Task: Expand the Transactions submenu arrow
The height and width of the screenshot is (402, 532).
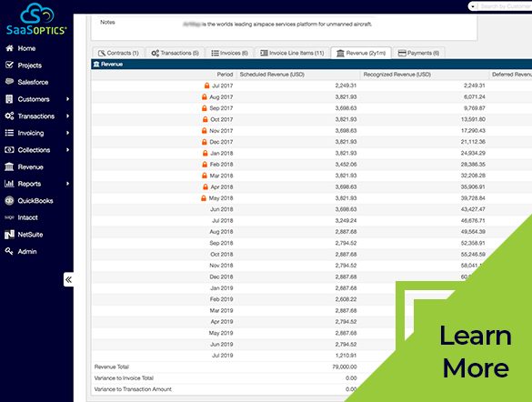Action: 68,116
